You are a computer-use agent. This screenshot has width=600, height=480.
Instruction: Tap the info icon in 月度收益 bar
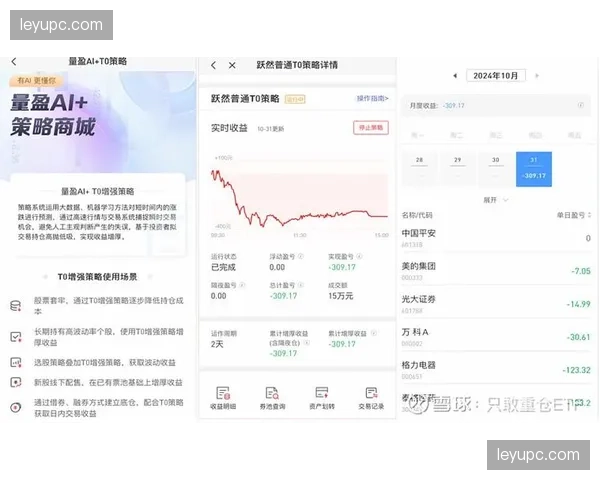coord(580,105)
